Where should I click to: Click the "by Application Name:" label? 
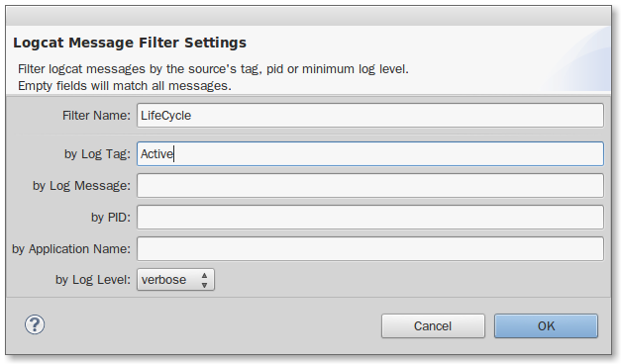[71, 249]
